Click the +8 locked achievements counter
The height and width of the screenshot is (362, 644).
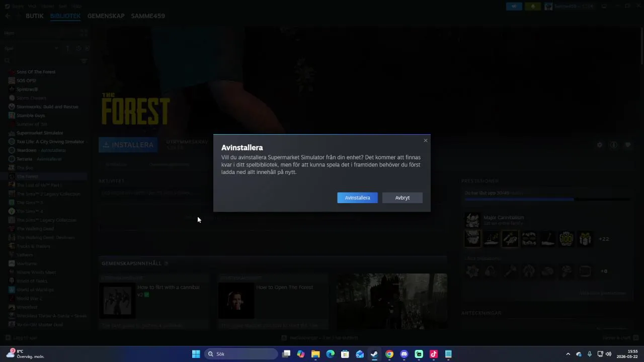[x=604, y=271]
